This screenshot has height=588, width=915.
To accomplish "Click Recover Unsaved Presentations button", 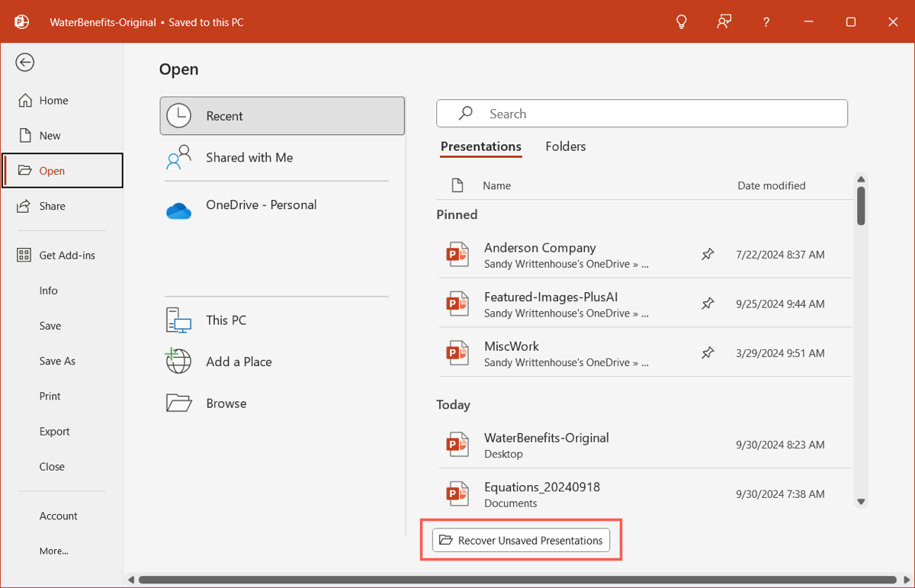I will [x=522, y=541].
